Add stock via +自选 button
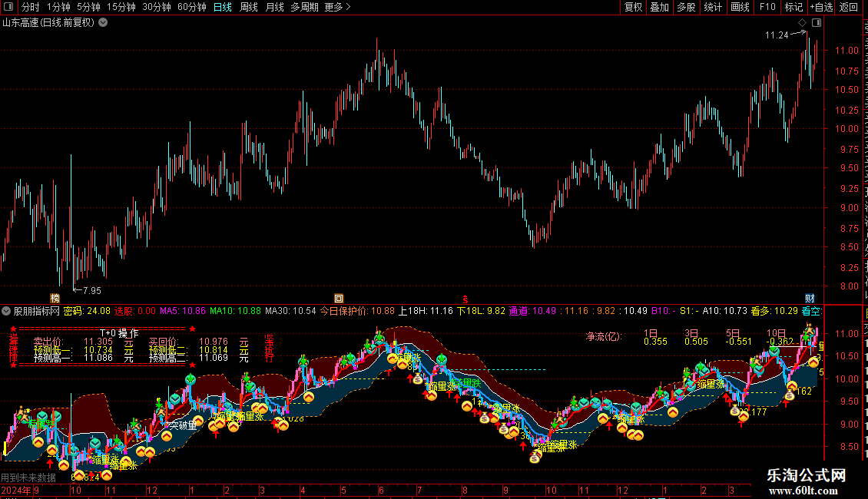Image resolution: width=868 pixels, height=499 pixels. [821, 7]
